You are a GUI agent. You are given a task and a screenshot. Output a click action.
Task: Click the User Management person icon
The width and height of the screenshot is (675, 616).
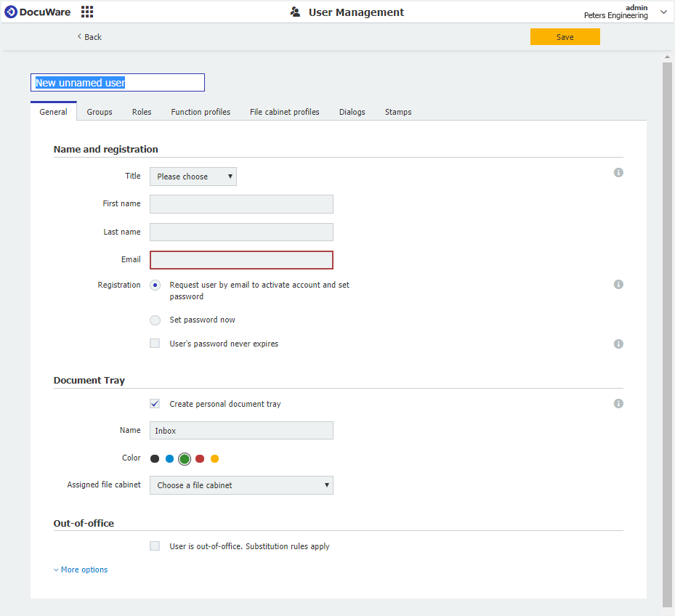(294, 12)
